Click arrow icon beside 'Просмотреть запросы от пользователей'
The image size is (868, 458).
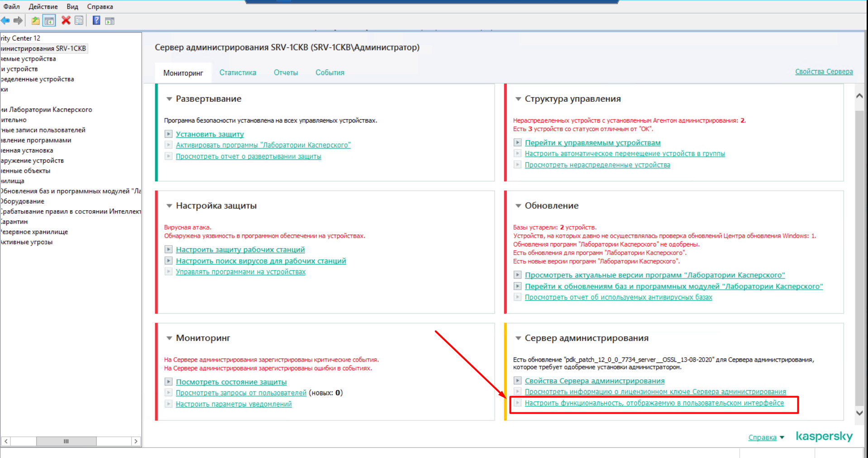click(168, 392)
